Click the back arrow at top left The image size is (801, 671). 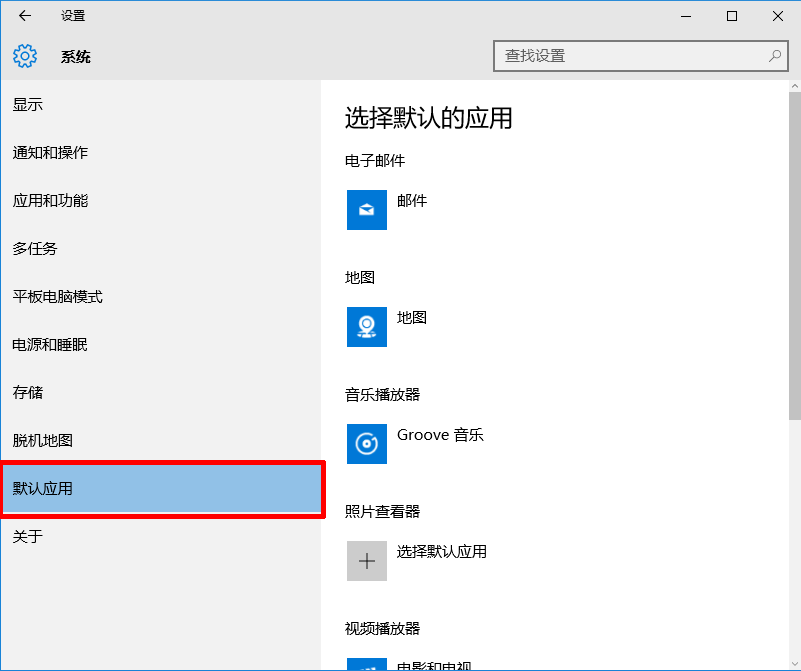(x=23, y=16)
